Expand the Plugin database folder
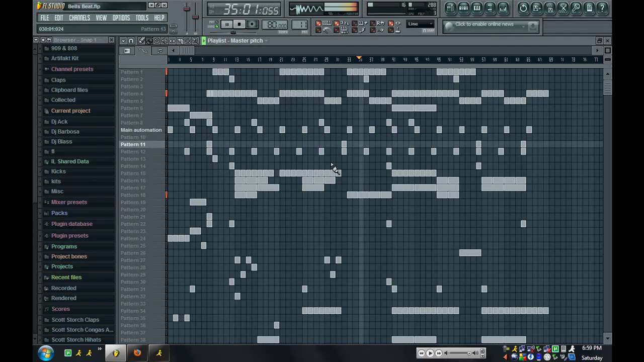This screenshot has width=644, height=362. pyautogui.click(x=71, y=224)
